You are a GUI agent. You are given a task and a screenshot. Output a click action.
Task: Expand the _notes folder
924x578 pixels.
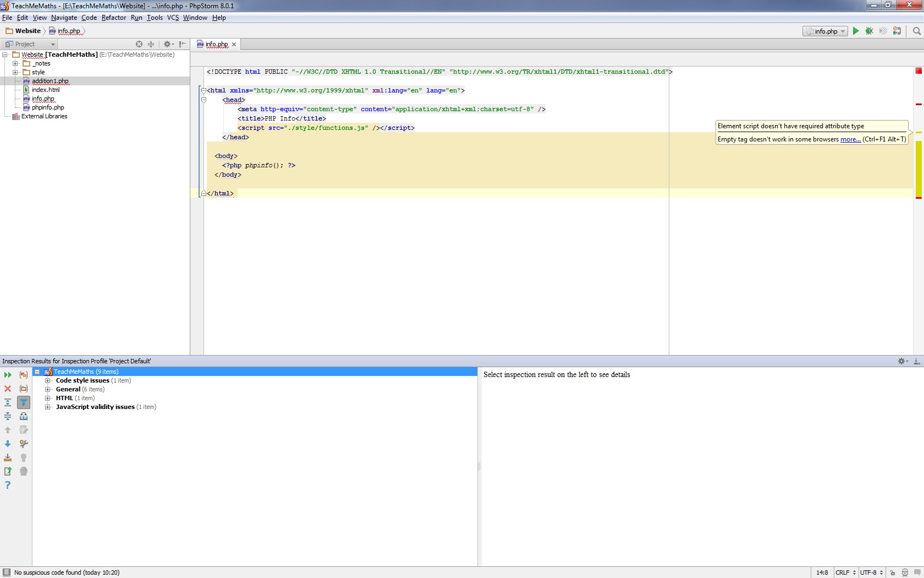click(x=15, y=64)
